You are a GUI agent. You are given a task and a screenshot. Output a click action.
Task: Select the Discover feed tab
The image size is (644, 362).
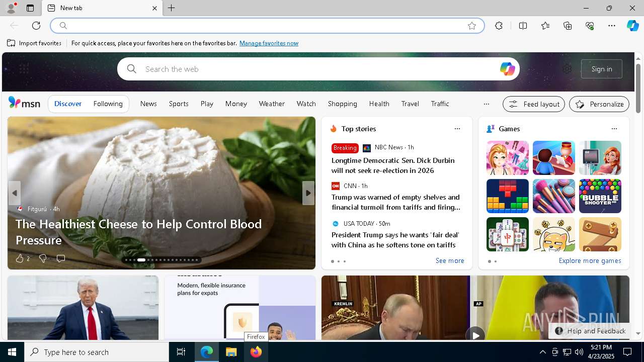(x=68, y=104)
